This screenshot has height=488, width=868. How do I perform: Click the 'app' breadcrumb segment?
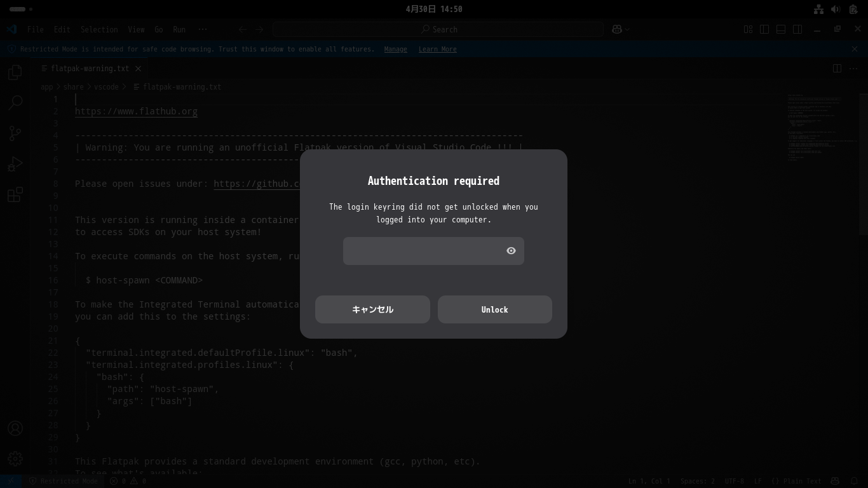pyautogui.click(x=47, y=87)
